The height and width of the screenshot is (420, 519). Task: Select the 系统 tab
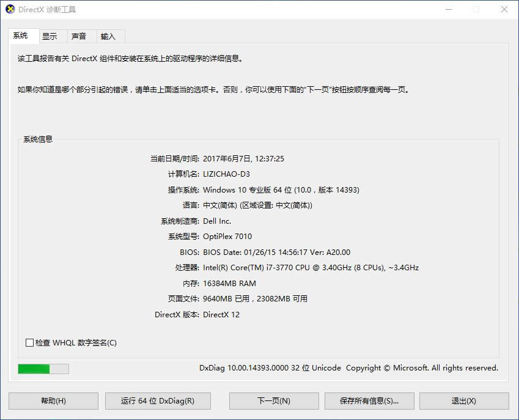[x=21, y=36]
